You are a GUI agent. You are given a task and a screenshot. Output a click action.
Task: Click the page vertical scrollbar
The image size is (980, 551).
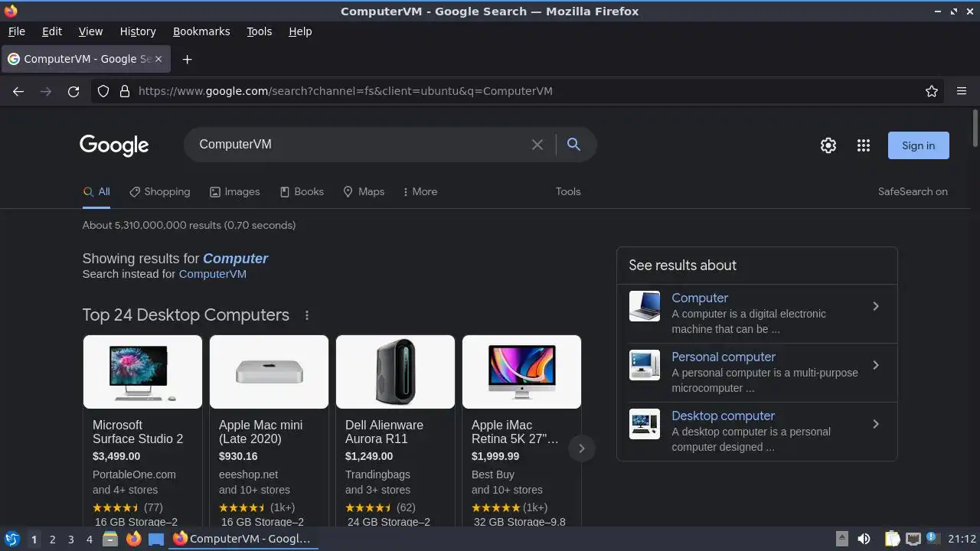point(975,127)
